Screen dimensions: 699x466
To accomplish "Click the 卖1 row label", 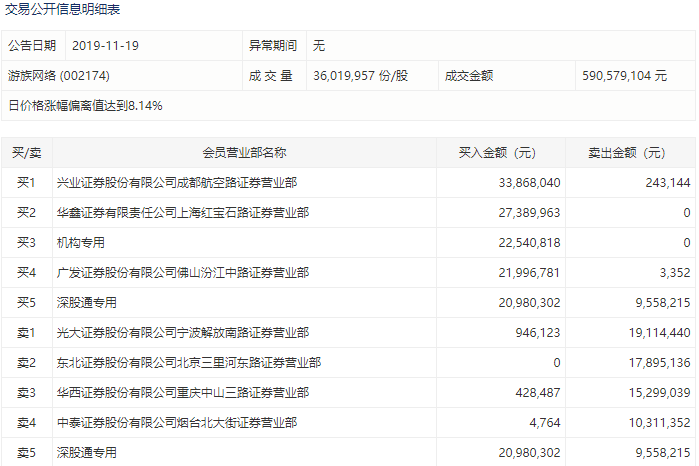I will pos(26,333).
